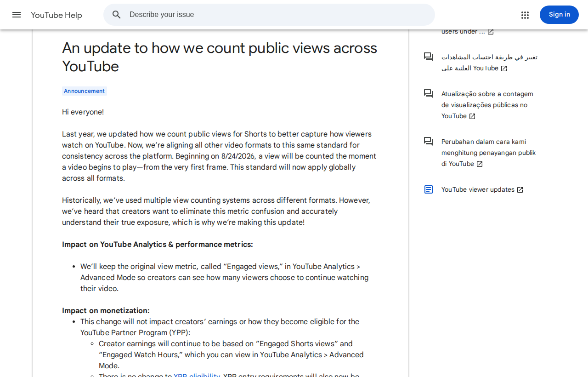Open the YPP eligibility link
Viewport: 588px width, 377px height.
197,375
